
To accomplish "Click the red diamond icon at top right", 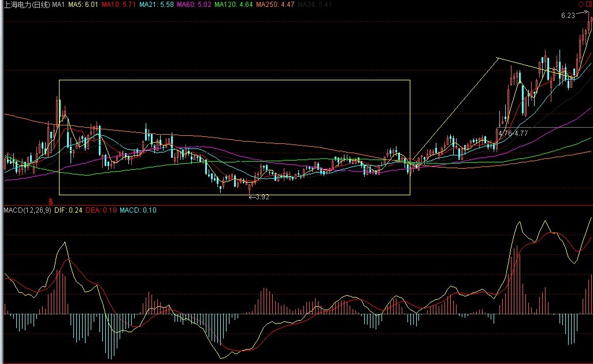I will pyautogui.click(x=581, y=4).
